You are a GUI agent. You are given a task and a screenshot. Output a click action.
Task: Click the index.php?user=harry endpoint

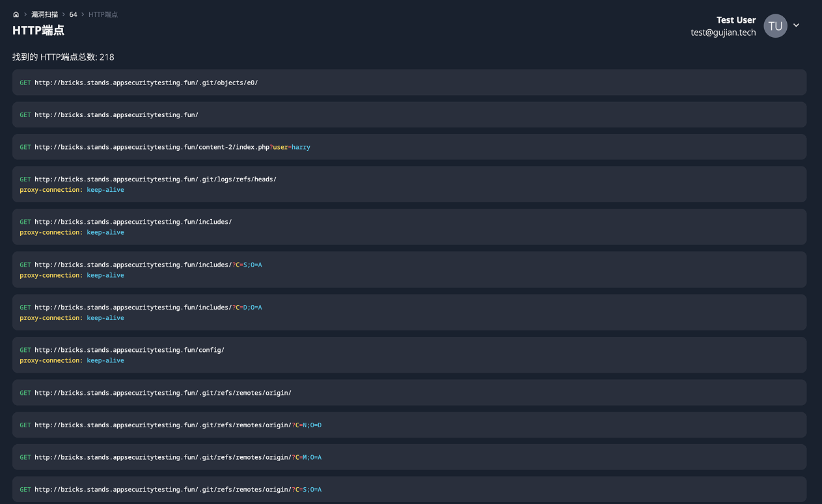click(x=410, y=146)
